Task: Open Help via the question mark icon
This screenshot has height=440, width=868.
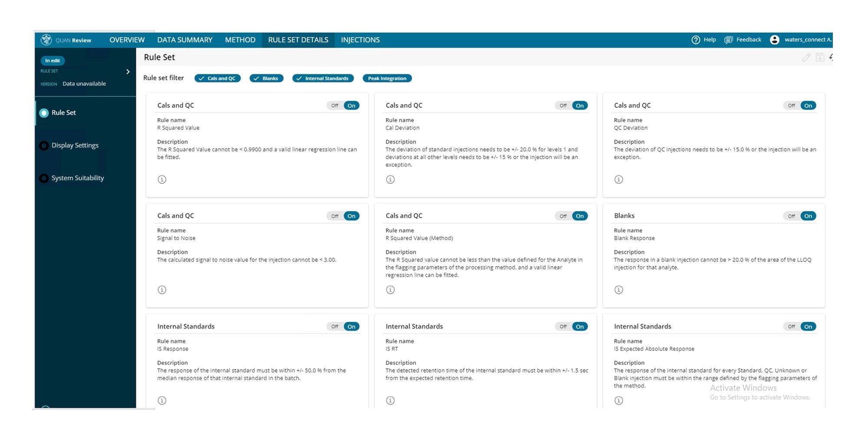Action: pyautogui.click(x=696, y=40)
